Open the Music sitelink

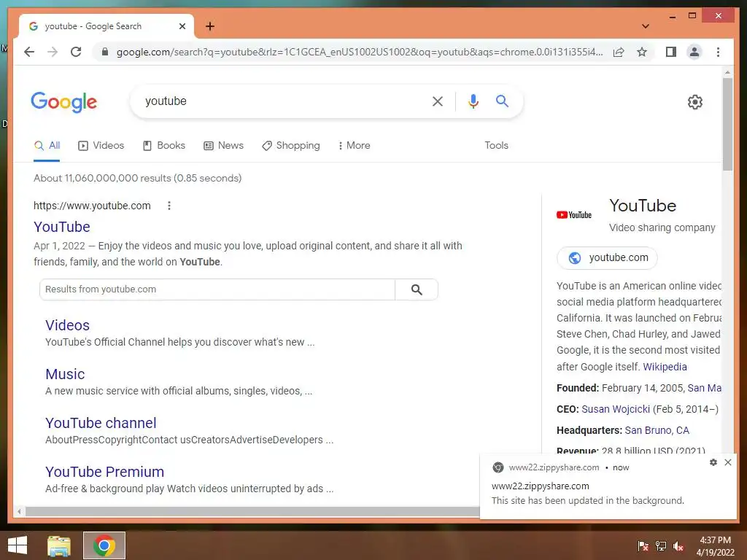(65, 374)
